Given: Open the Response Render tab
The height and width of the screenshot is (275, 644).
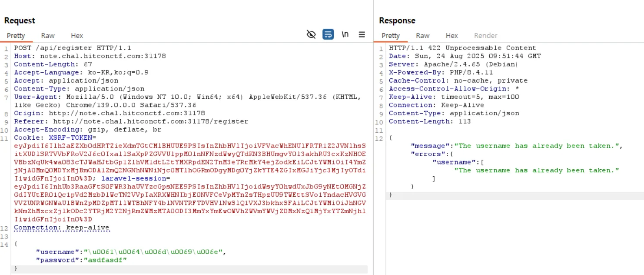Looking at the screenshot, I should [485, 36].
